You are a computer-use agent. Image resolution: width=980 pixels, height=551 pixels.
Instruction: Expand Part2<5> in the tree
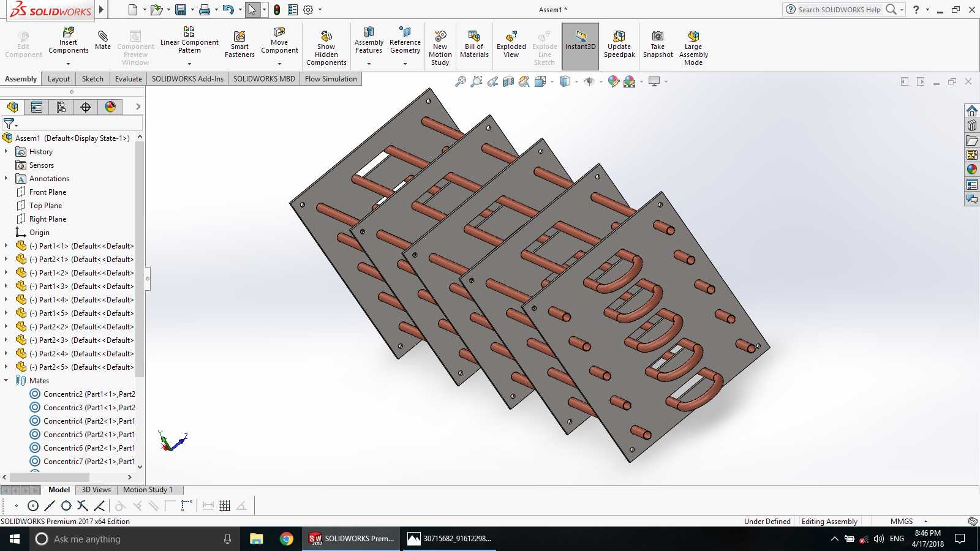click(6, 367)
